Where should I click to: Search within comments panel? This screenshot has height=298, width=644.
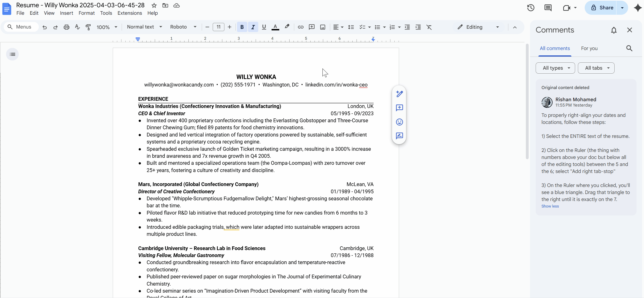pyautogui.click(x=629, y=48)
